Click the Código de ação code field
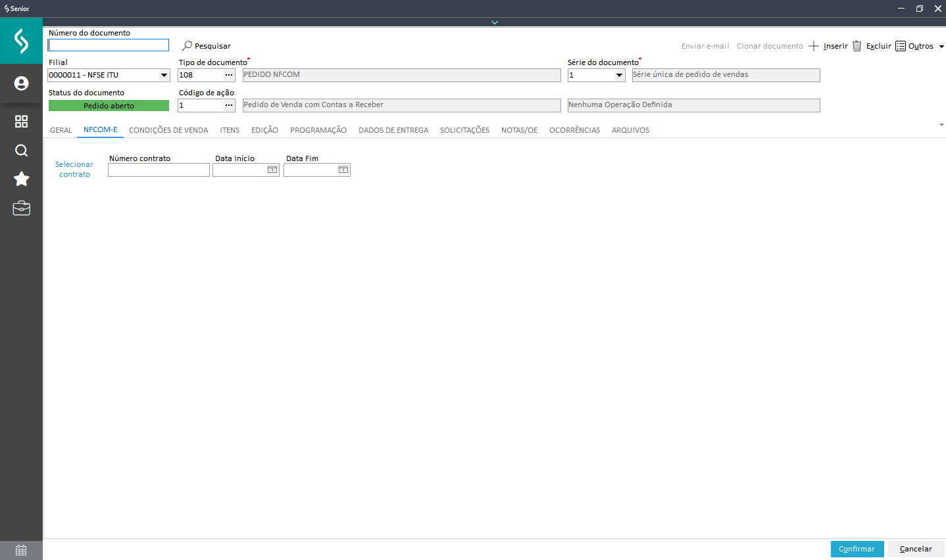The image size is (946, 560). [201, 105]
